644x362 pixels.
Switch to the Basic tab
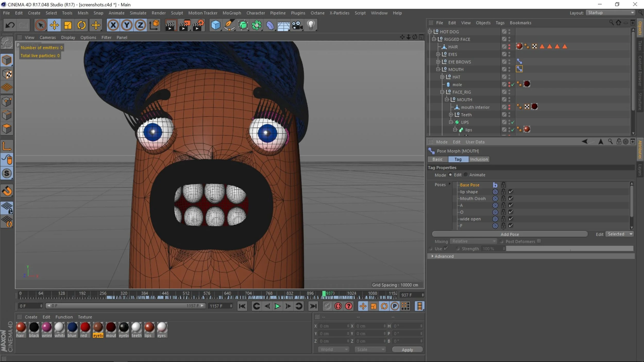(437, 159)
